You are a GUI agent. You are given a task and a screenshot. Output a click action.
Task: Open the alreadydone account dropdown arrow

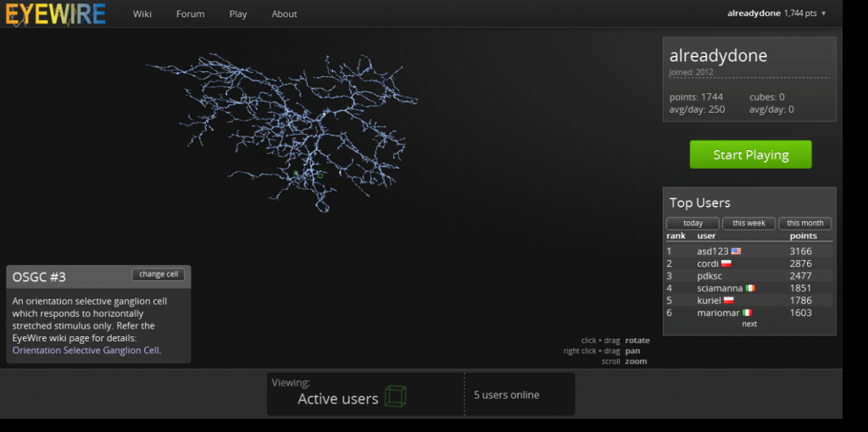click(823, 14)
